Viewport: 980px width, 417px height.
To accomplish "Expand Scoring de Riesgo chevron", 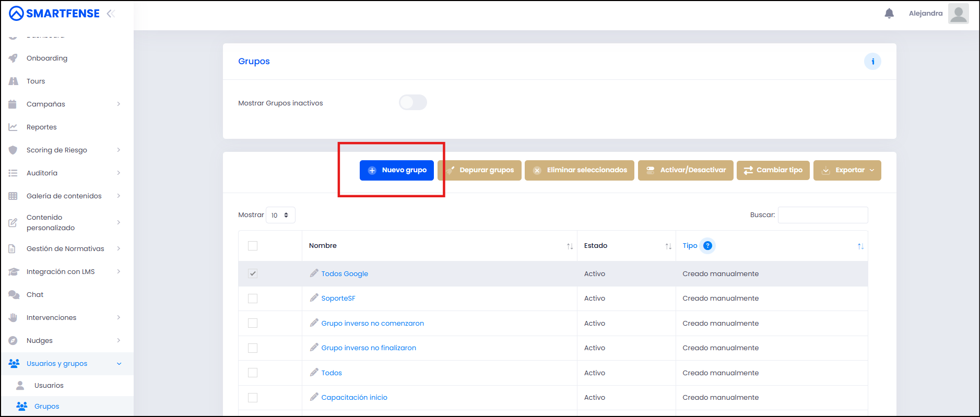I will click(119, 150).
